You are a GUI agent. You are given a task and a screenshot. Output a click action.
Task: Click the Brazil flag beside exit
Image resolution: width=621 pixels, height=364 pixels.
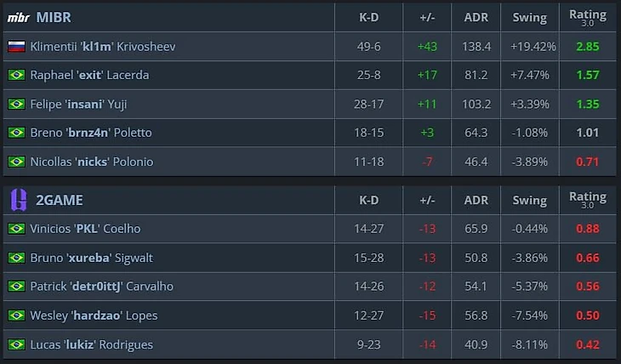(17, 75)
